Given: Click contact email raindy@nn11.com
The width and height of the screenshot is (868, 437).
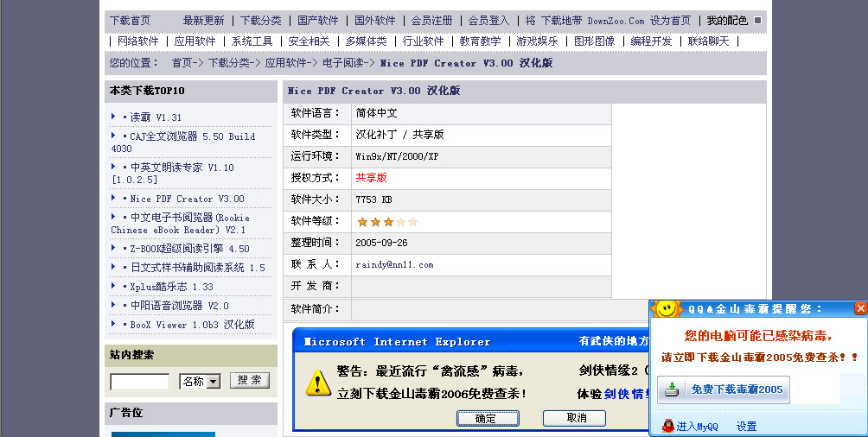Looking at the screenshot, I should coord(394,265).
